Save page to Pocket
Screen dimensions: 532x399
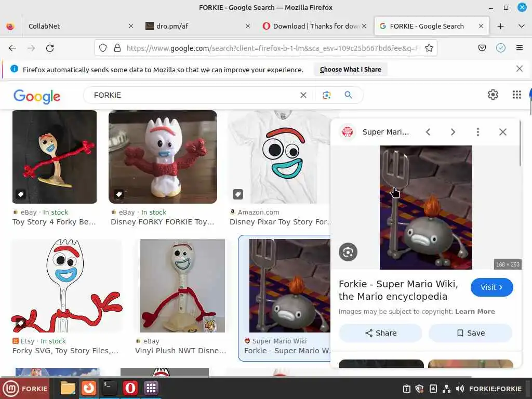click(482, 48)
